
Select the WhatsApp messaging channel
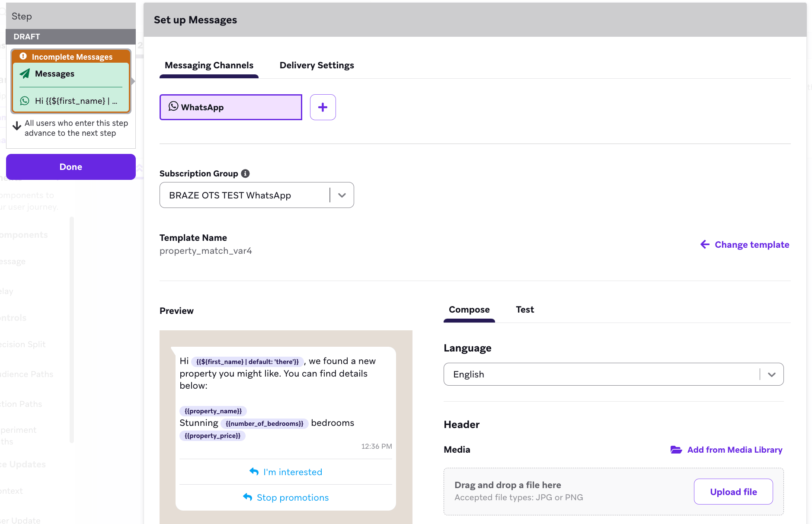pos(231,107)
